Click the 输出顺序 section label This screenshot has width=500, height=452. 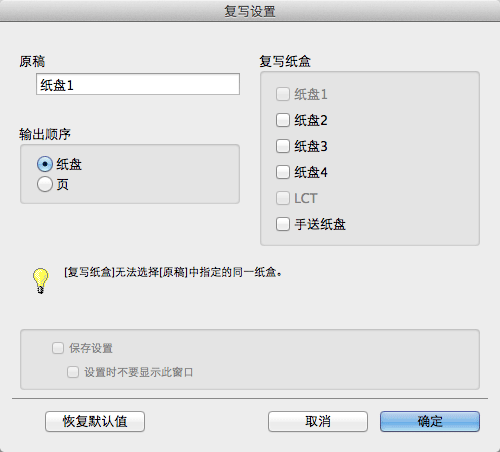coord(45,134)
